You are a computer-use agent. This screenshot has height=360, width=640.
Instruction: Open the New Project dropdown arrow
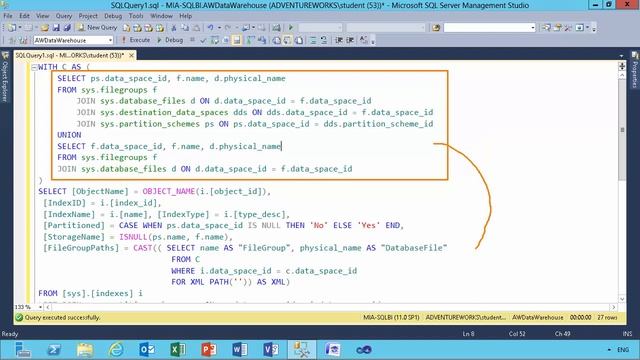[x=20, y=28]
